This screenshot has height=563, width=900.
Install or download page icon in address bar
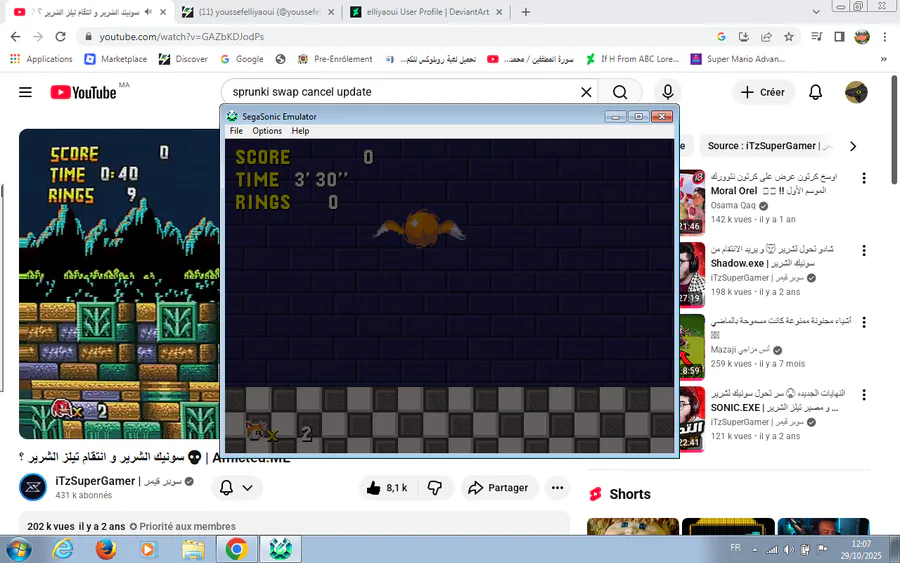point(744,37)
